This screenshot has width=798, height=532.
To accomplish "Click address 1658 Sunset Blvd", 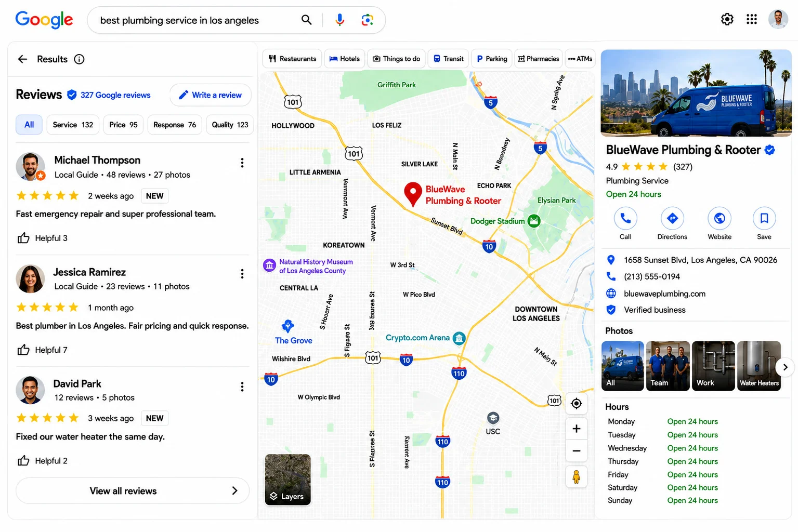I will 701,260.
